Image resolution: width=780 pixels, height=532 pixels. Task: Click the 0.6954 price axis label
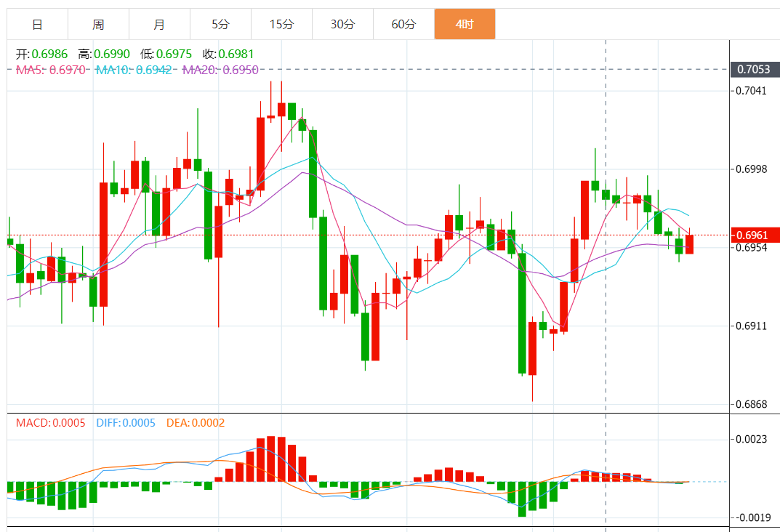[x=752, y=248]
